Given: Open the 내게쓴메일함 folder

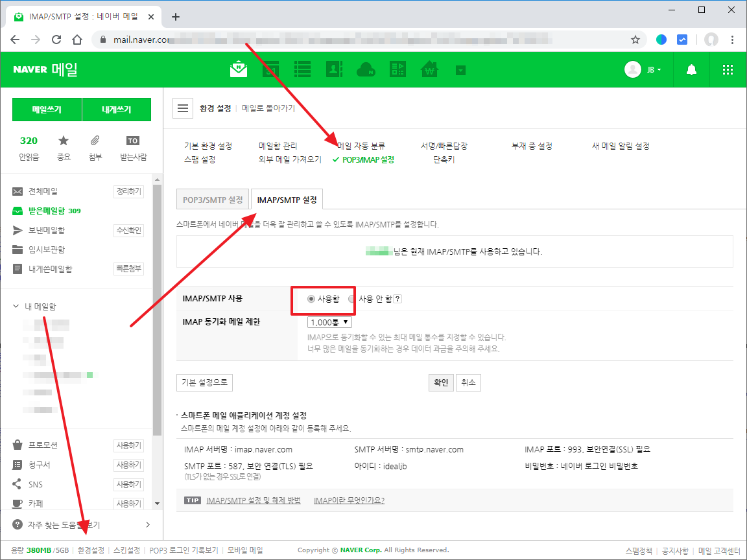Looking at the screenshot, I should point(50,269).
